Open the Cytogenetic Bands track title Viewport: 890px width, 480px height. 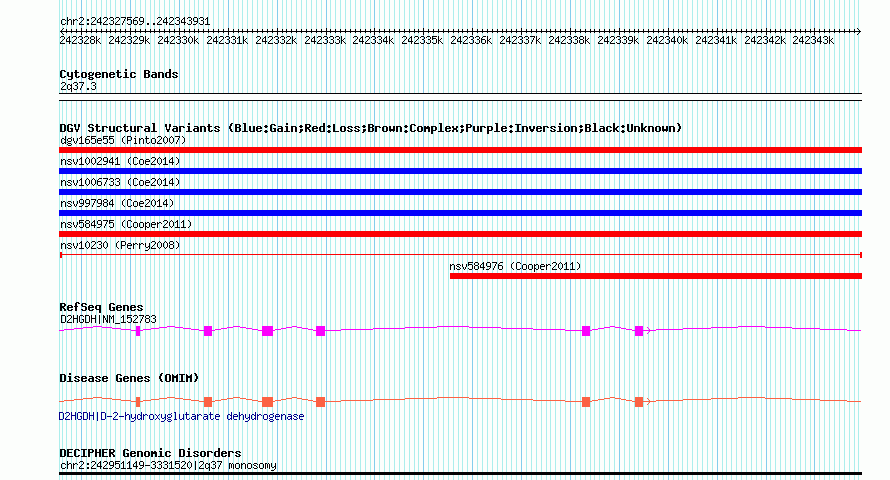[119, 74]
